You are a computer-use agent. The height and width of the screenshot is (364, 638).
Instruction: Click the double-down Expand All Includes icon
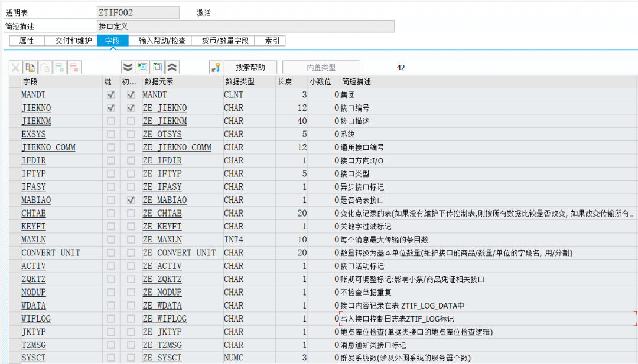(x=128, y=67)
